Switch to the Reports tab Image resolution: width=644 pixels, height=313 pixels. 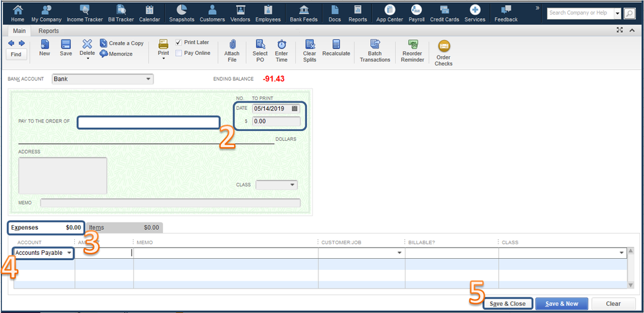pyautogui.click(x=48, y=31)
